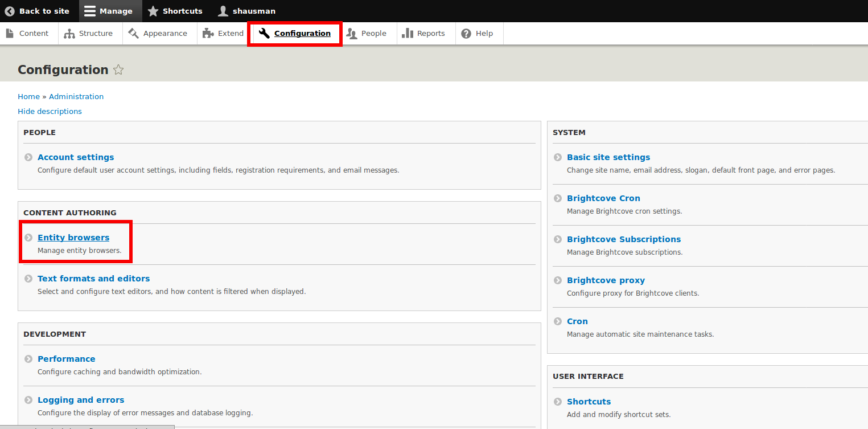The width and height of the screenshot is (868, 429).
Task: Click the user silhouette icon beside shausman
Action: pyautogui.click(x=223, y=11)
